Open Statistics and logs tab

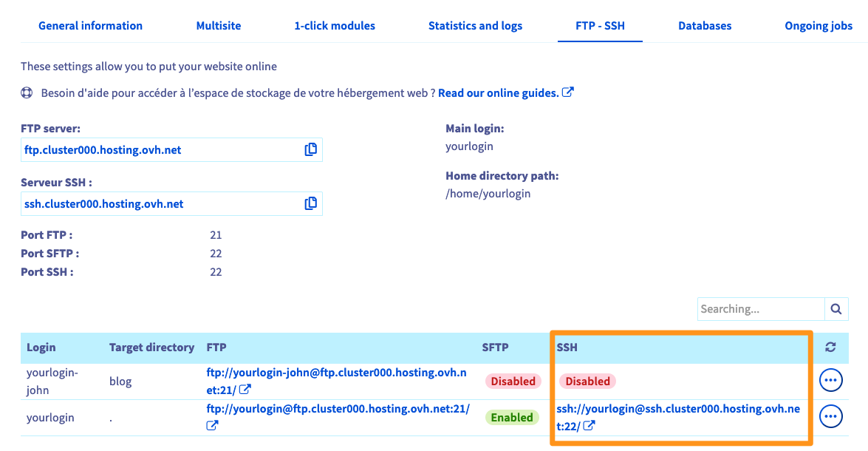pos(475,25)
